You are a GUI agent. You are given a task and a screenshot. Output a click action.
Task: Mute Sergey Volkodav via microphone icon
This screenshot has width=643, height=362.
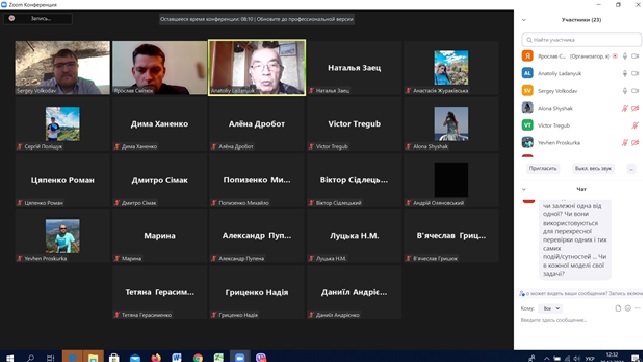[625, 91]
